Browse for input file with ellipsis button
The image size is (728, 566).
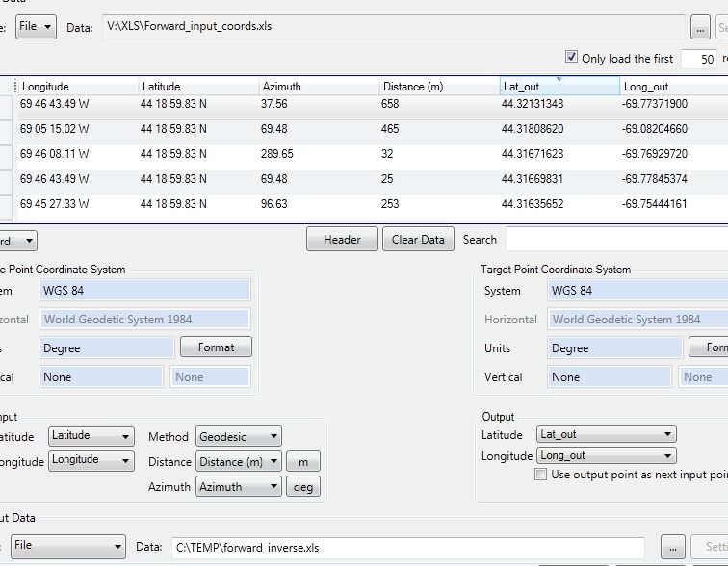[x=700, y=28]
